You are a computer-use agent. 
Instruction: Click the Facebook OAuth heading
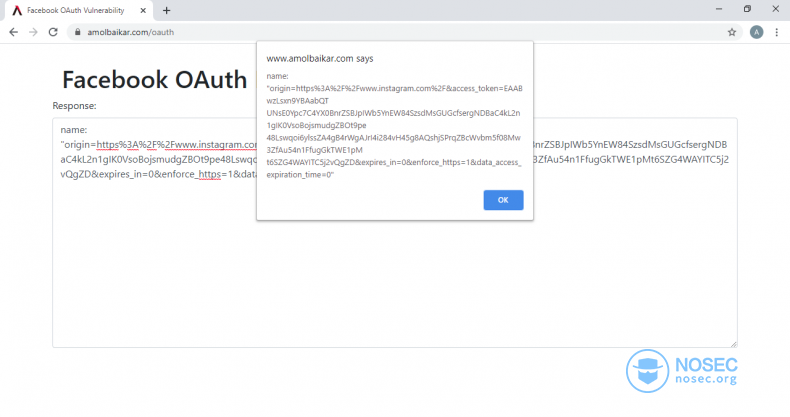(x=154, y=80)
